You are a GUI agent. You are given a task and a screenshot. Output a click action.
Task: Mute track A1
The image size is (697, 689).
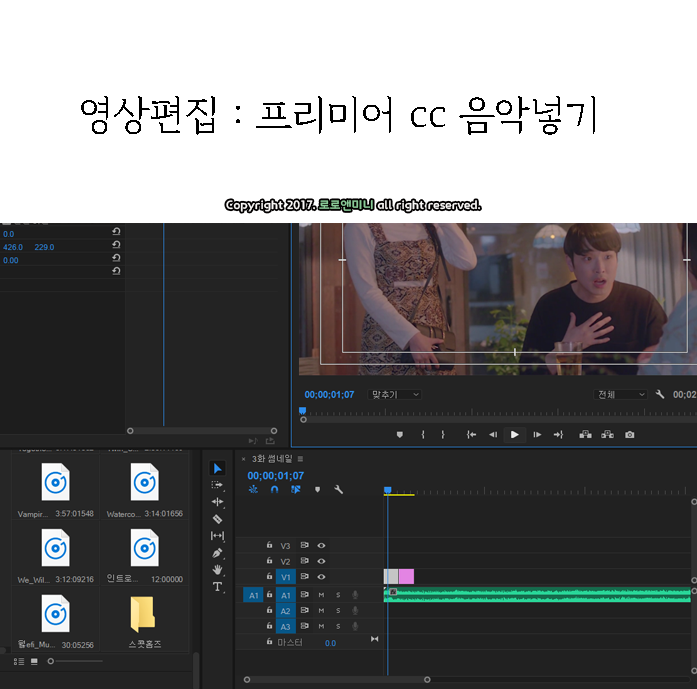coord(321,595)
